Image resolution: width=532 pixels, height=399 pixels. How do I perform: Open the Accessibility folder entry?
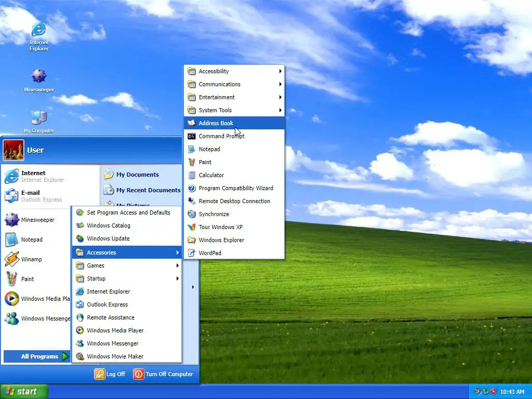click(234, 71)
